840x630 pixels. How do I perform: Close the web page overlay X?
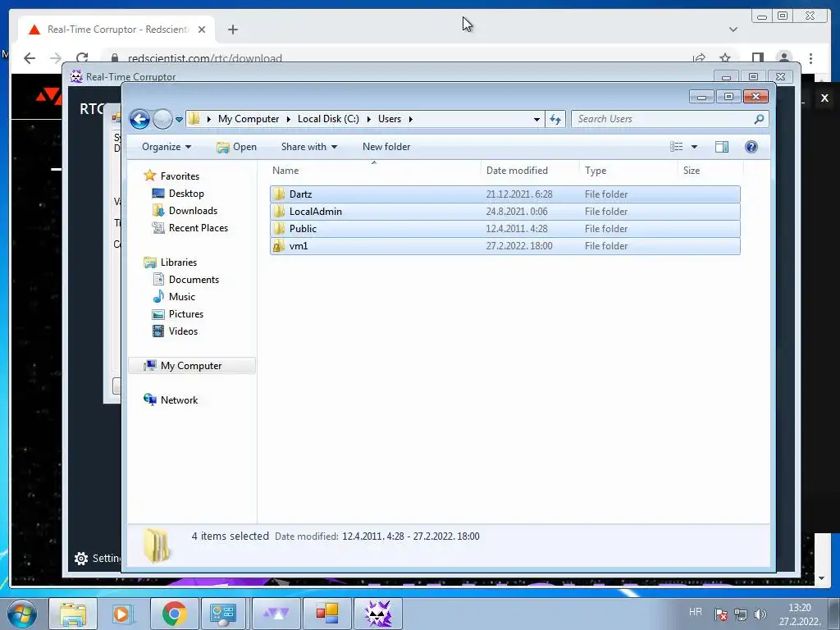(824, 98)
